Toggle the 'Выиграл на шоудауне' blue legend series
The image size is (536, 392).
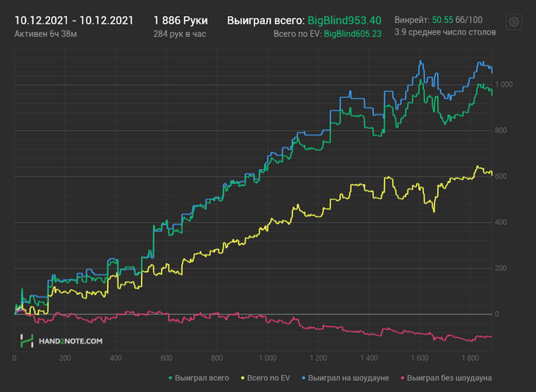(x=345, y=378)
